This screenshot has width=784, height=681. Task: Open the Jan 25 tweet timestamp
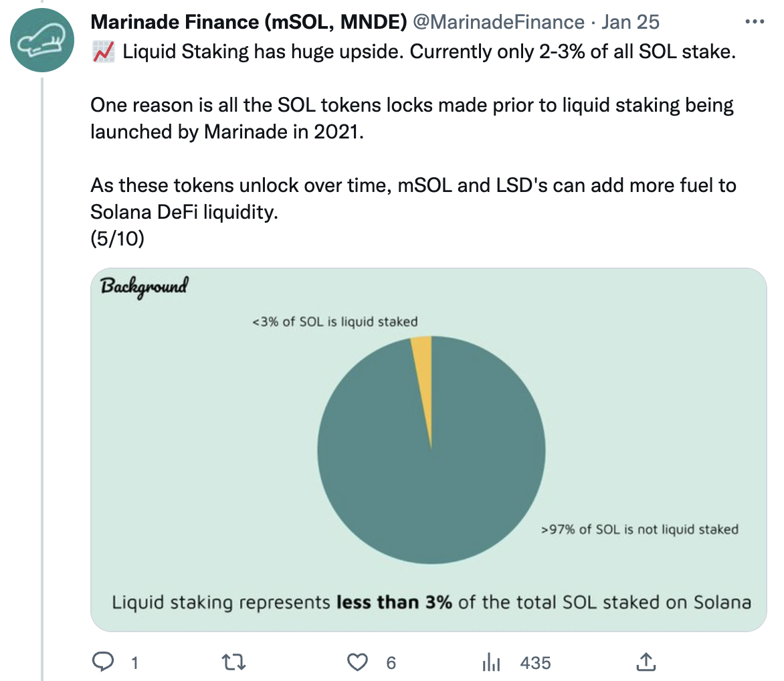point(630,22)
